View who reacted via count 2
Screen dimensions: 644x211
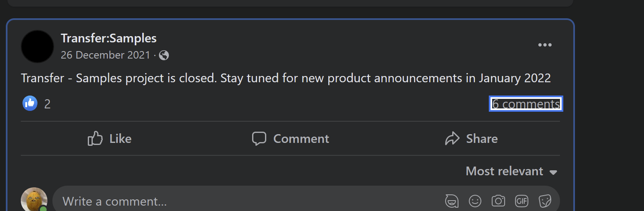tap(47, 104)
